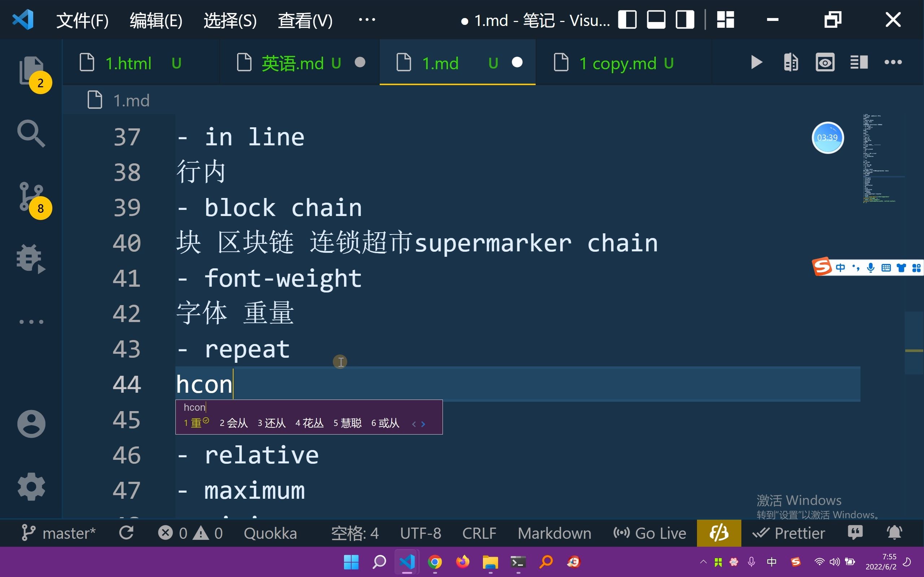924x577 pixels.
Task: Open Source Control view with 8 badge
Action: pos(31,197)
